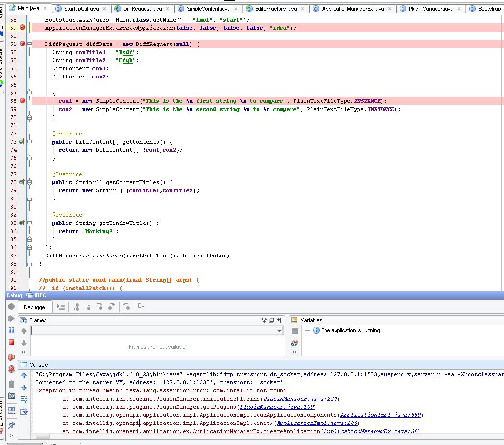Expand more Frames toolbar actions chevron
Viewport: 504px width, 445px height.
24,352
